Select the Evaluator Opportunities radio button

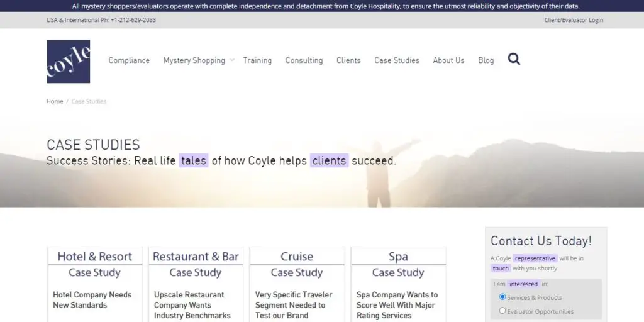pos(502,311)
